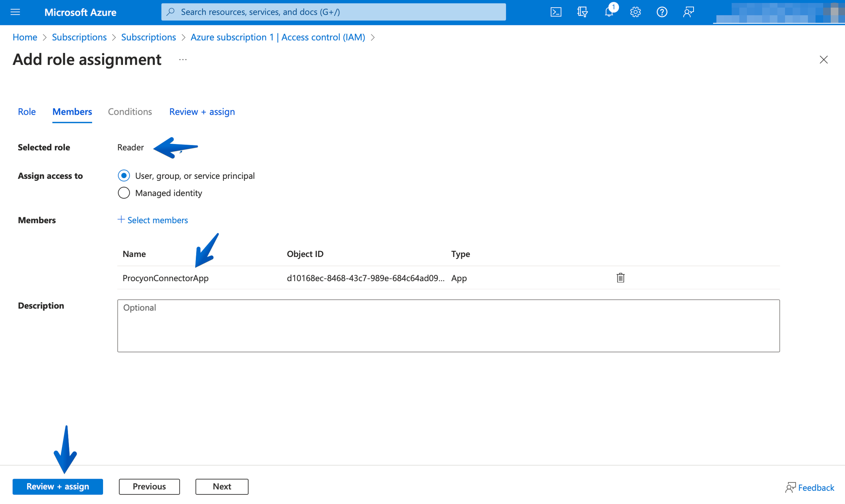Switch to the Role tab

(x=26, y=111)
